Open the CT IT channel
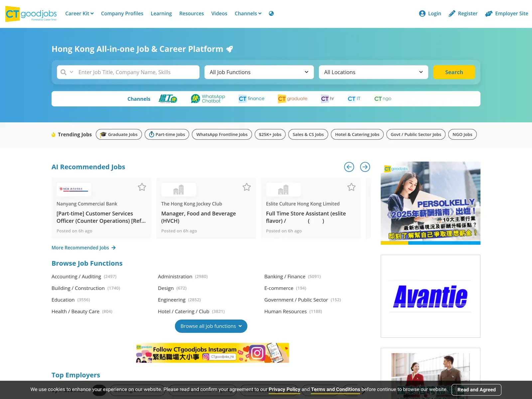Image resolution: width=532 pixels, height=399 pixels. coord(354,99)
